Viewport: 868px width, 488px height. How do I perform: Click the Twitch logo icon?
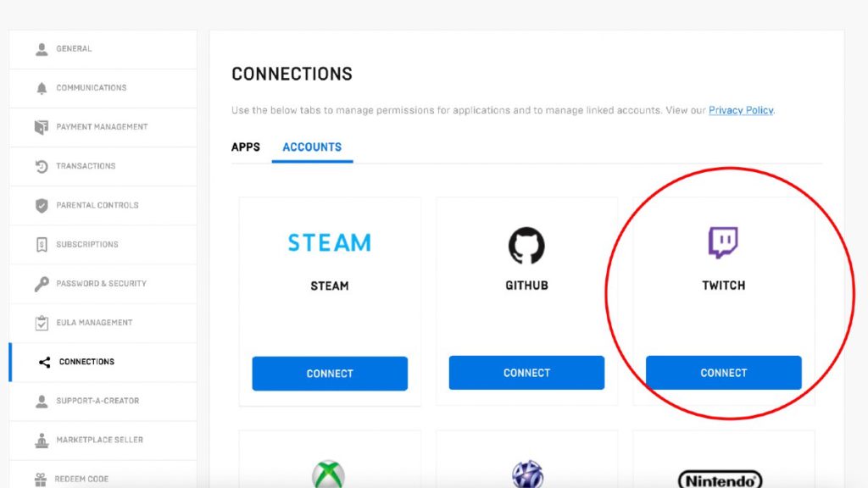pyautogui.click(x=723, y=243)
